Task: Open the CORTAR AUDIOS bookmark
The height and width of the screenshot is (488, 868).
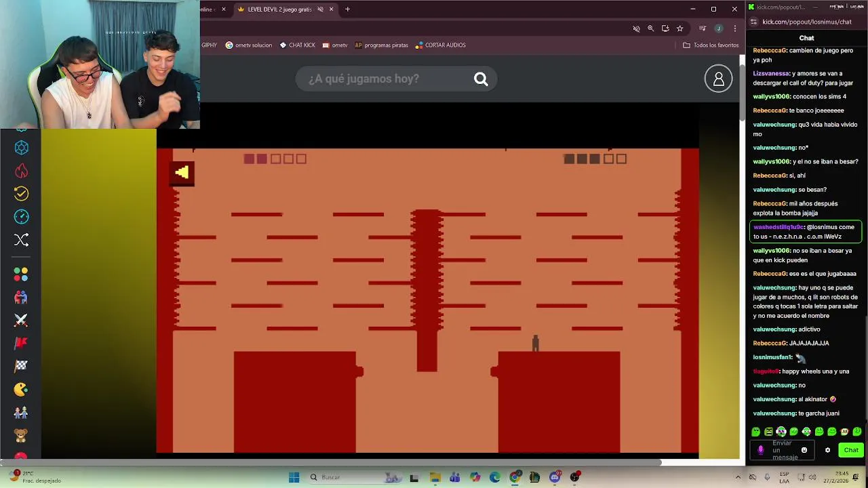Action: pos(440,45)
